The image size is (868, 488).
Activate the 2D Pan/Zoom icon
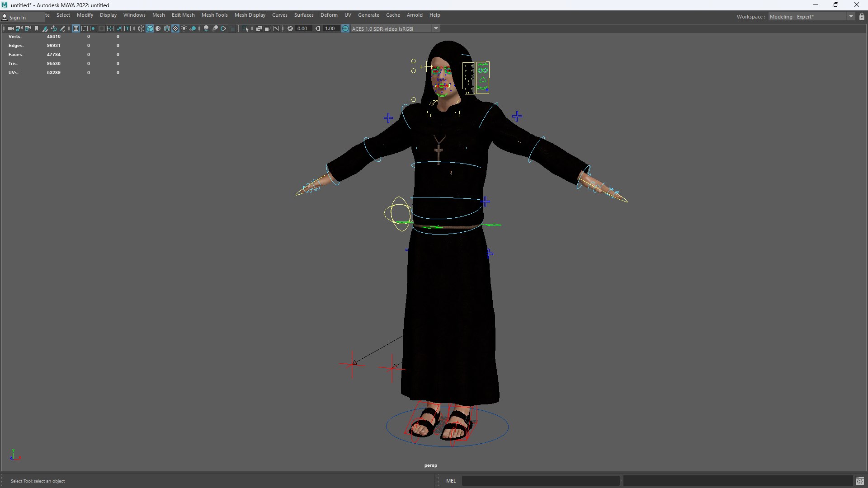point(54,28)
